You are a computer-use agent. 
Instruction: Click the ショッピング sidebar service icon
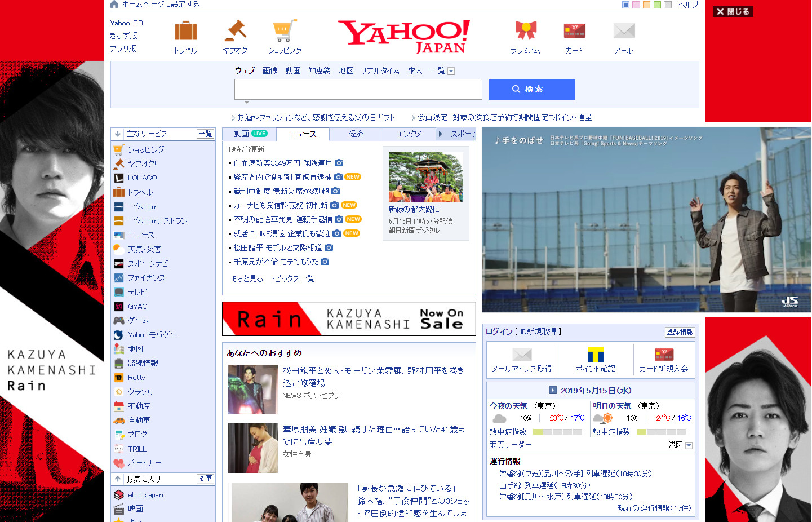click(118, 149)
